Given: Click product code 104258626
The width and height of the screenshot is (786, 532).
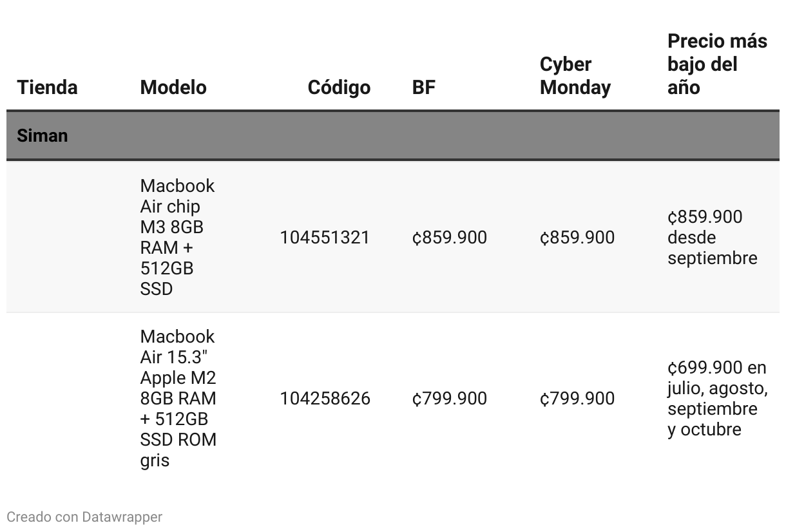Looking at the screenshot, I should tap(325, 399).
